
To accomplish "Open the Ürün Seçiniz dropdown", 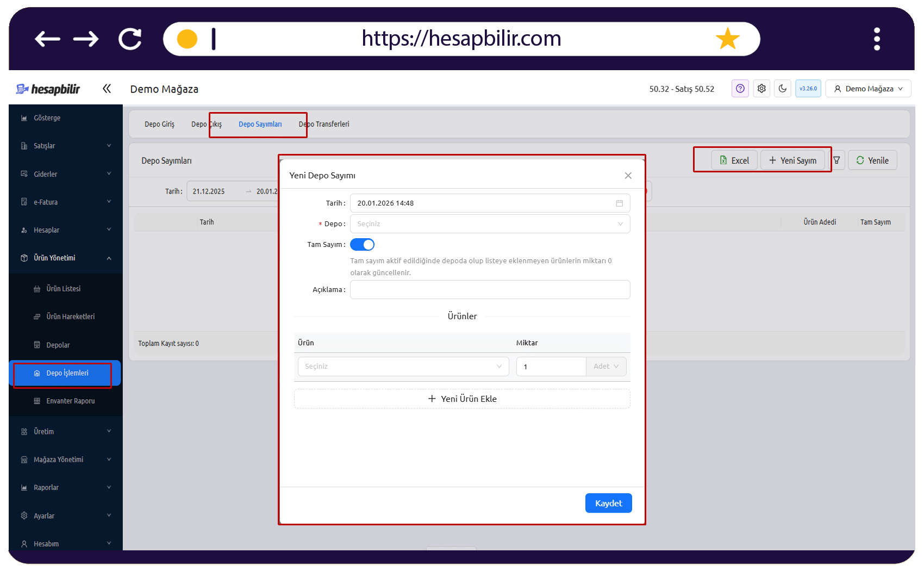I will 403,367.
